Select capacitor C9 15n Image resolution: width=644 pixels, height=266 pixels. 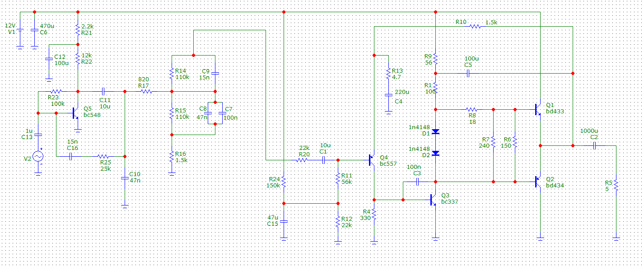(x=215, y=72)
